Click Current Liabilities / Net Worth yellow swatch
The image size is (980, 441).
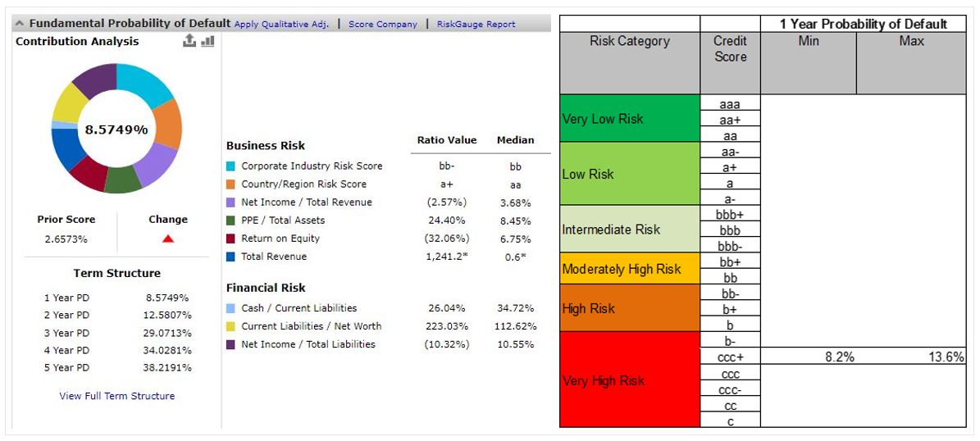[231, 326]
